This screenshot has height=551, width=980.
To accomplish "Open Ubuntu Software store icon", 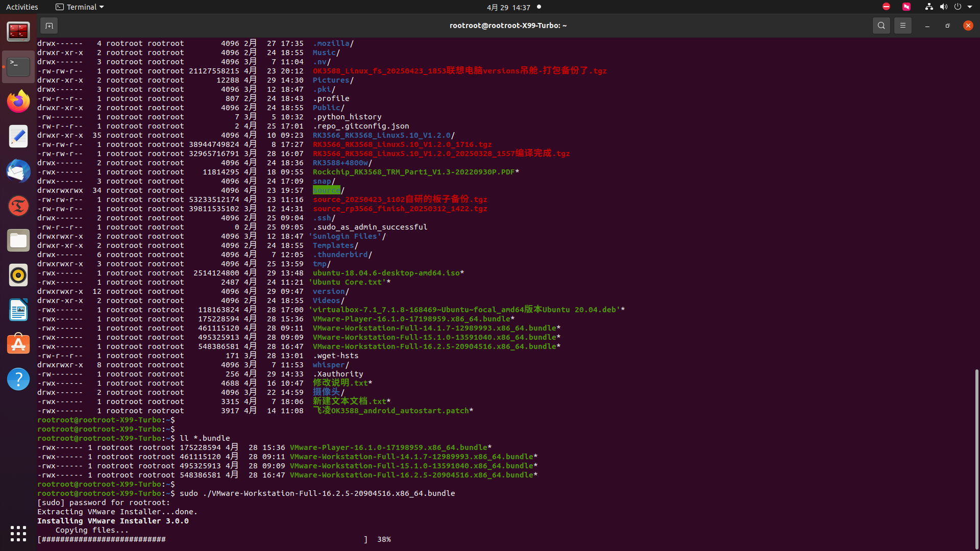I will coord(18,344).
